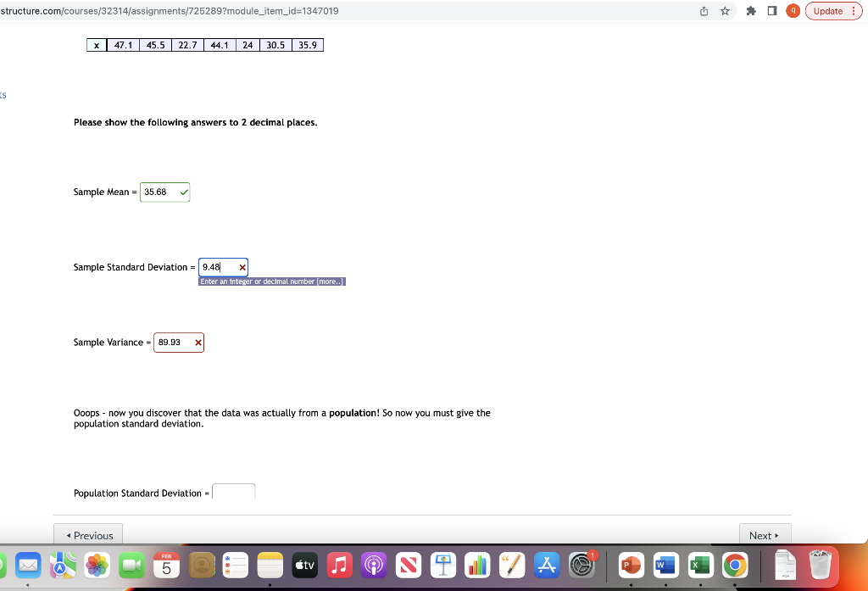Open Calendar from the dock
The height and width of the screenshot is (591, 868).
(167, 566)
